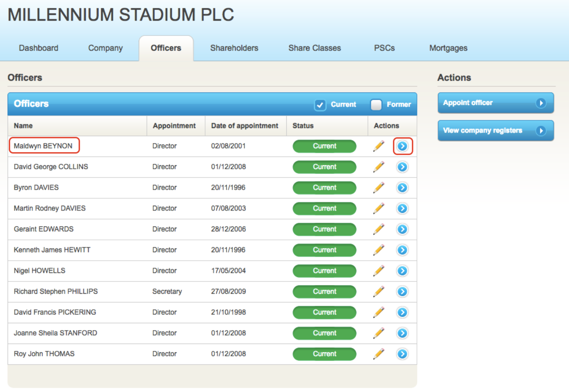Uncheck the Current officers checkbox
The image size is (569, 392).
(x=320, y=105)
